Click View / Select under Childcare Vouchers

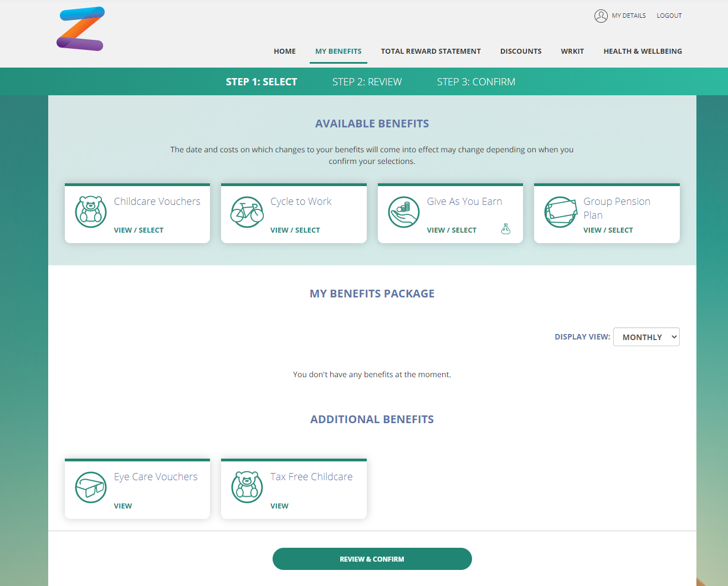(139, 230)
